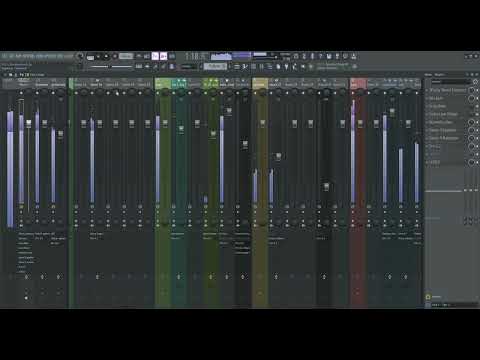
Task: Grab the volume fader of the teal track
Action: click(x=181, y=130)
